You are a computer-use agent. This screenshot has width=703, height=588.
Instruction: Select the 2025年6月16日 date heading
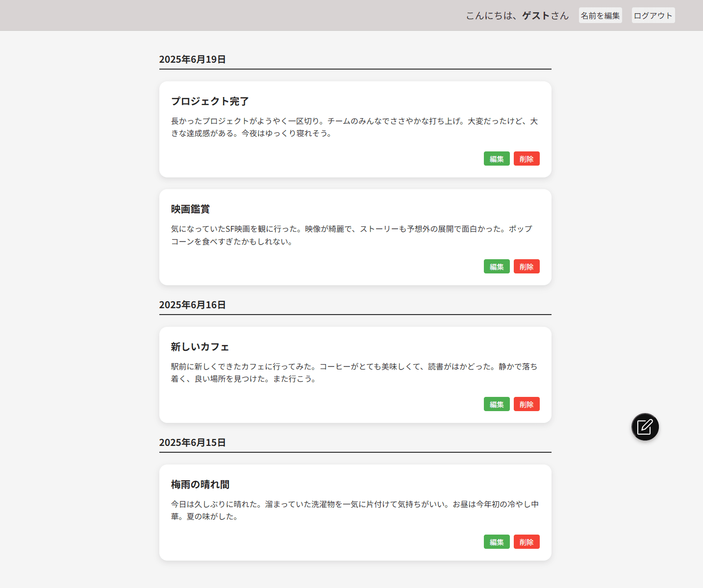point(192,305)
